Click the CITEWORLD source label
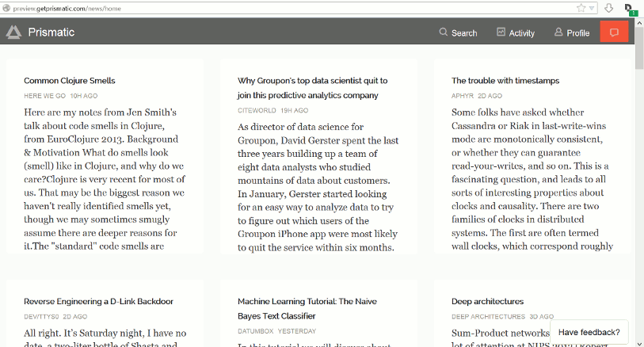This screenshot has width=644, height=347. (x=257, y=110)
